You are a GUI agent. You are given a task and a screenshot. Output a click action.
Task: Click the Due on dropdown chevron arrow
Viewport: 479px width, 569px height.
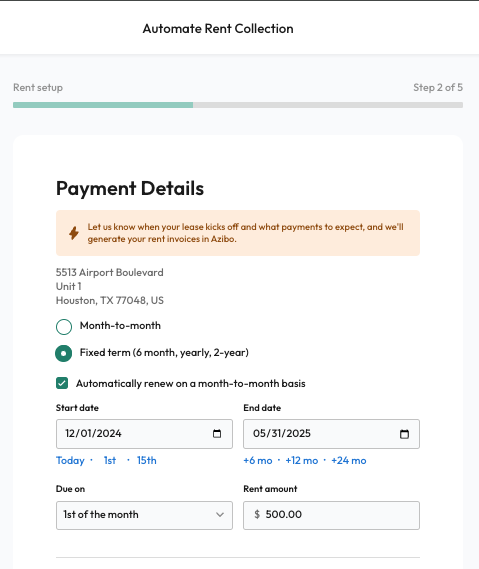point(220,515)
